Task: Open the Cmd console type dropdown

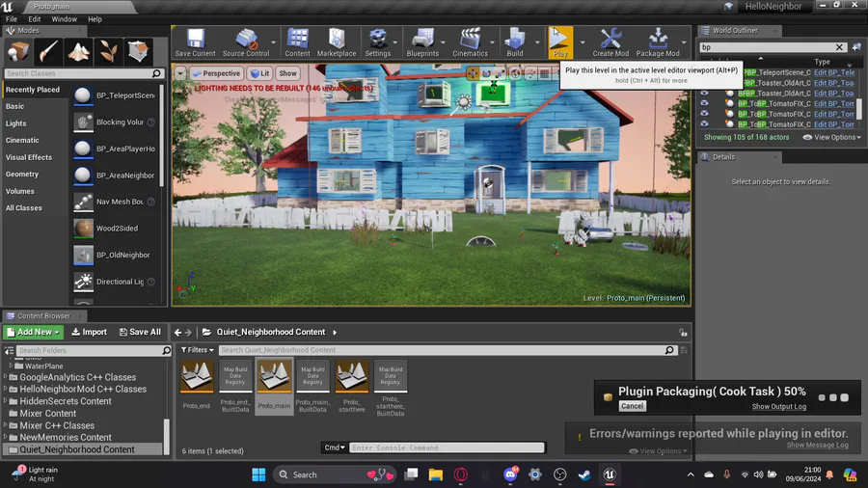Action: pyautogui.click(x=335, y=447)
